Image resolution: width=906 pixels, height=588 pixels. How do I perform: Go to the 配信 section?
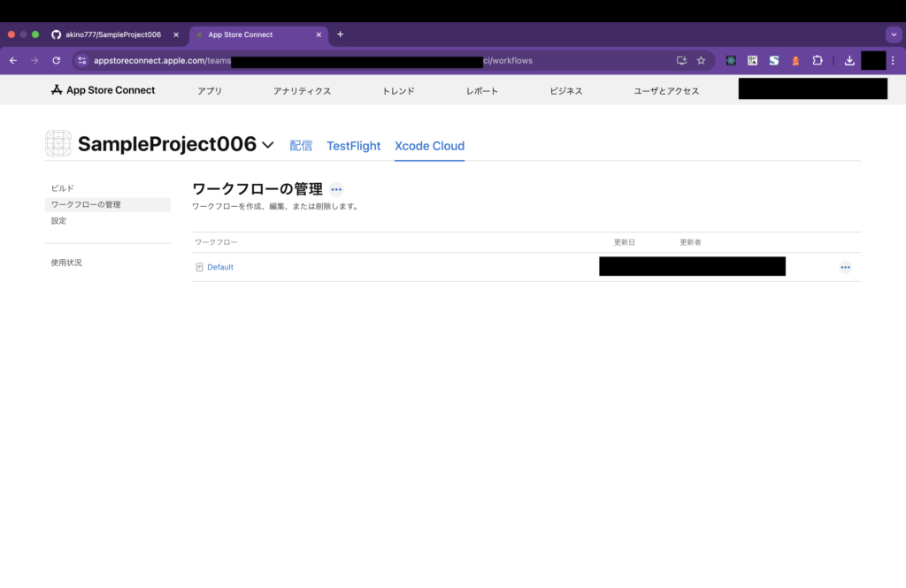(301, 146)
